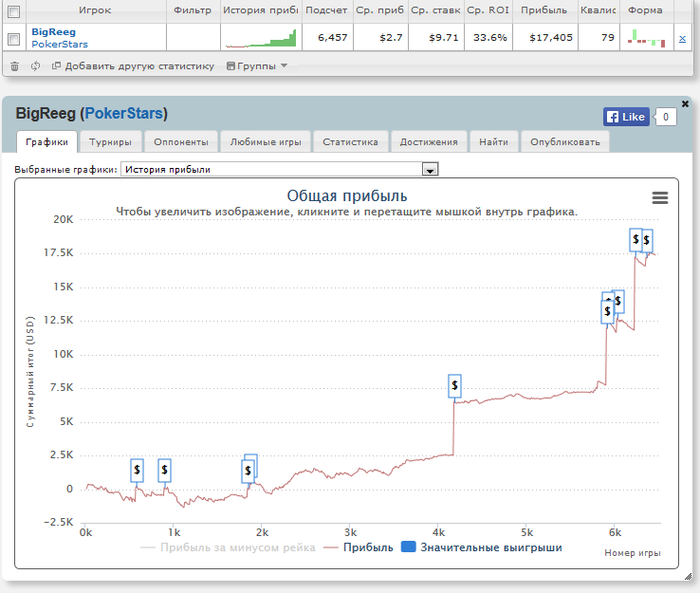
Task: Click the Facebook like count 0
Action: click(666, 117)
